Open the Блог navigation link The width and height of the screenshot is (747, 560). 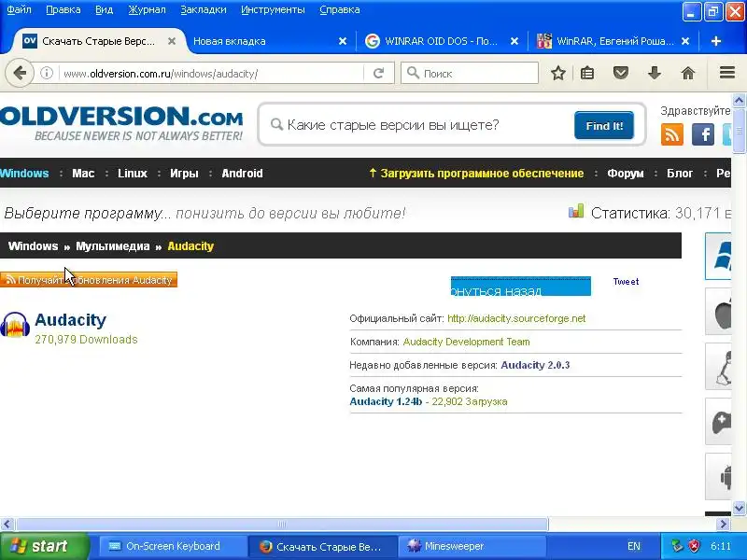tap(680, 174)
